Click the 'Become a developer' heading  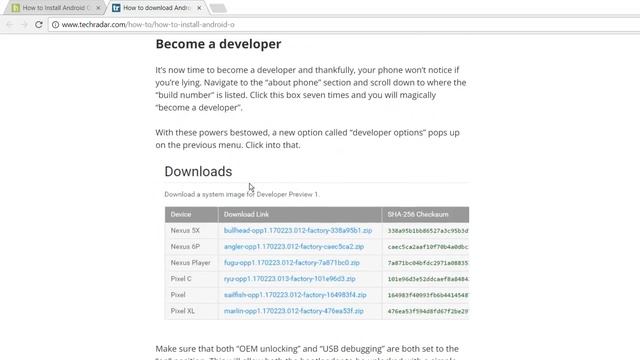click(218, 44)
